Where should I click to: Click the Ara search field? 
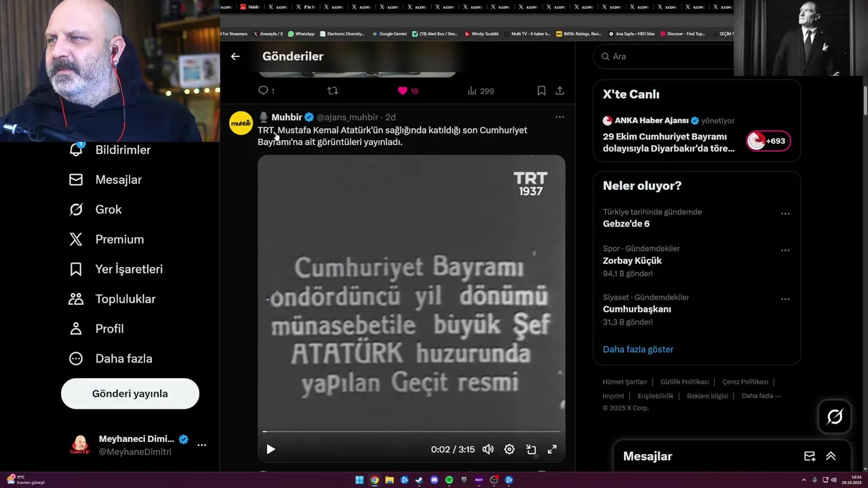tap(663, 56)
